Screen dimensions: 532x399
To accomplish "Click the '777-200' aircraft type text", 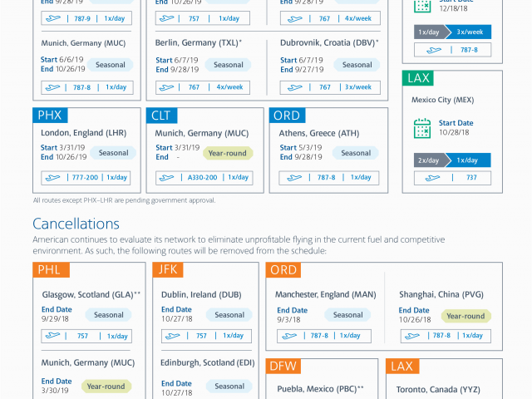I will coord(85,177).
